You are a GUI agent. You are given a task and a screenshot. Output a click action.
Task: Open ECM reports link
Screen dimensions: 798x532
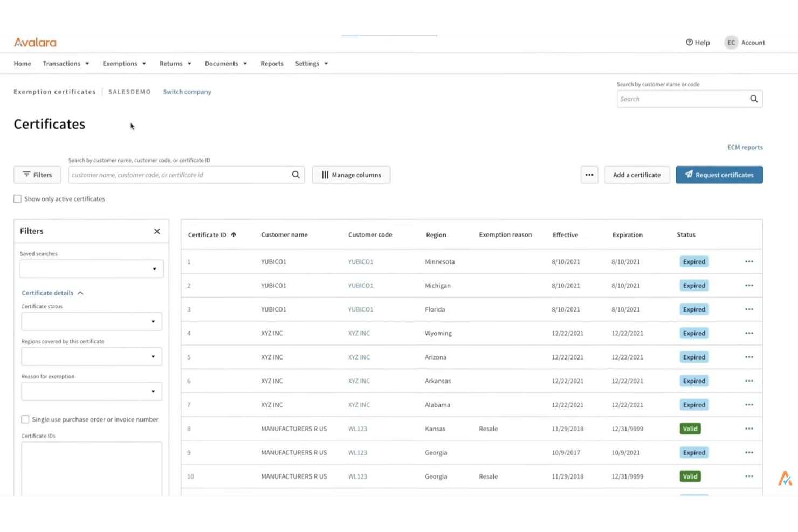point(745,147)
